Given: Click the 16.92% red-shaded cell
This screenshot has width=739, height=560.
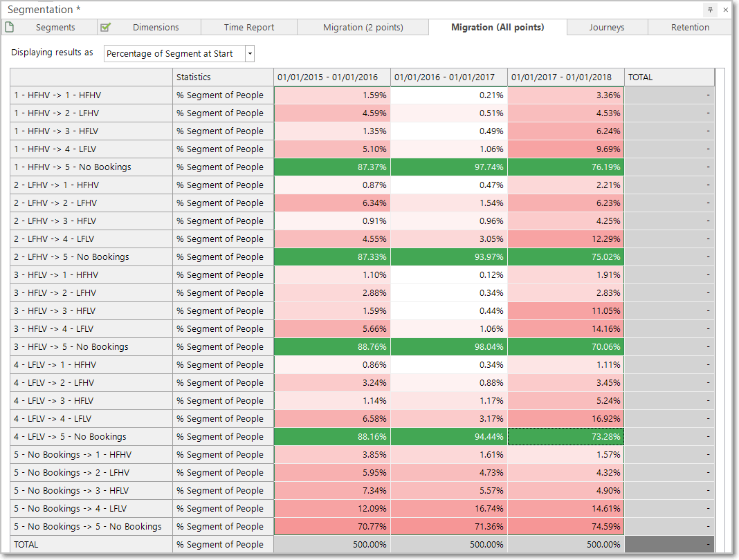Looking at the screenshot, I should (x=565, y=419).
